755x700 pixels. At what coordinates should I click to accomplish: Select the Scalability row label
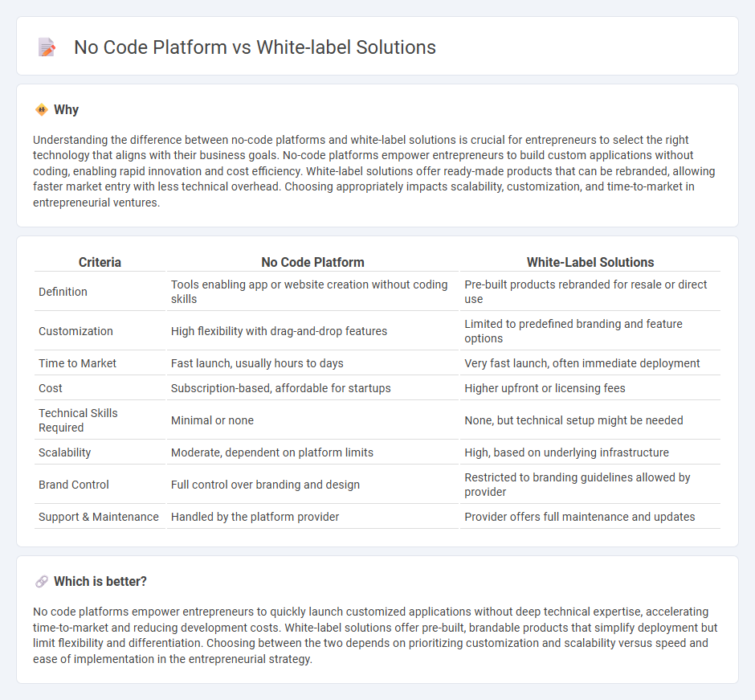click(x=64, y=452)
